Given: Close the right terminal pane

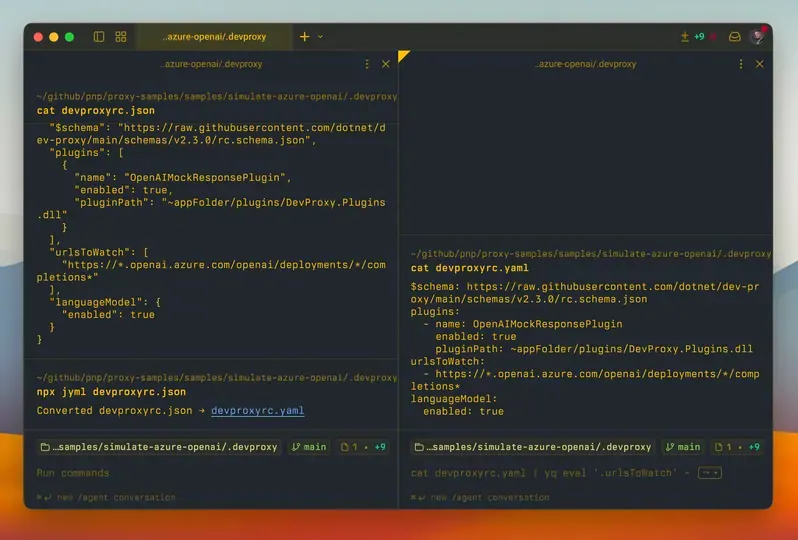Looking at the screenshot, I should click(760, 64).
